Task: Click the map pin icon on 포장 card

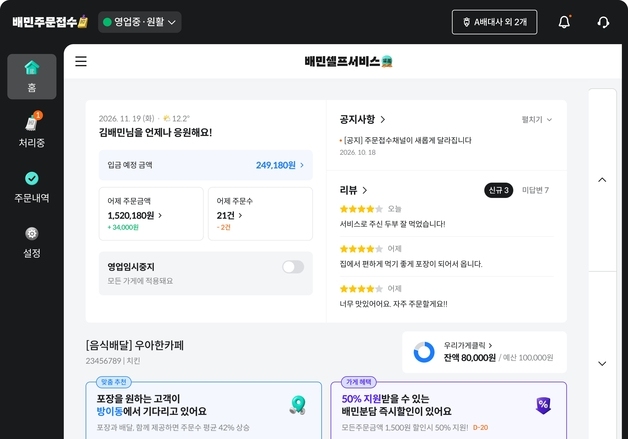Action: [x=298, y=405]
